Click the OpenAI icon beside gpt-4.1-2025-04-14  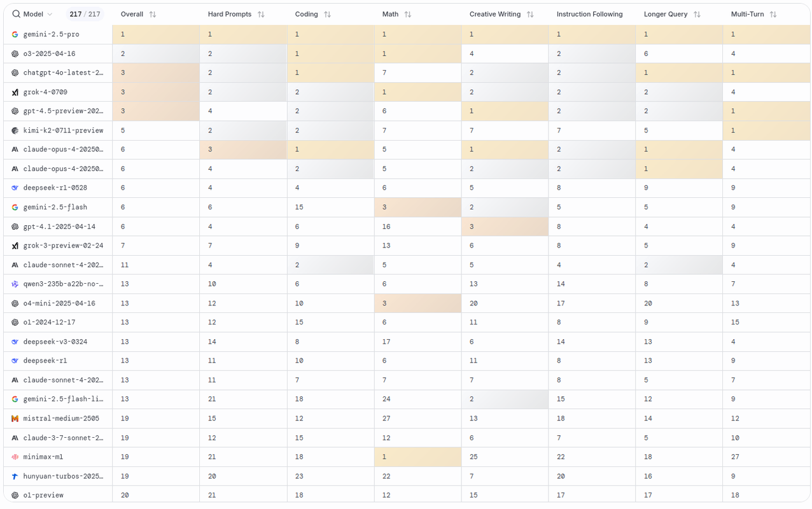pos(15,227)
